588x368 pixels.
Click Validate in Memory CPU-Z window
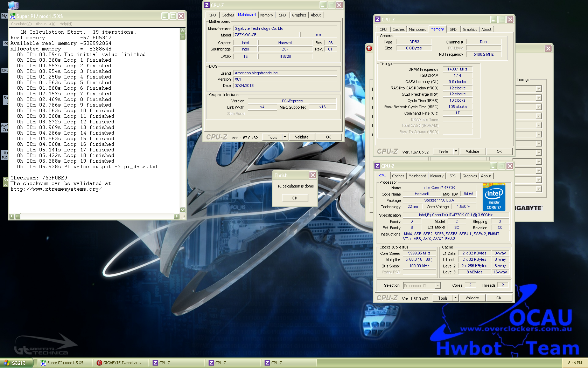pos(472,151)
